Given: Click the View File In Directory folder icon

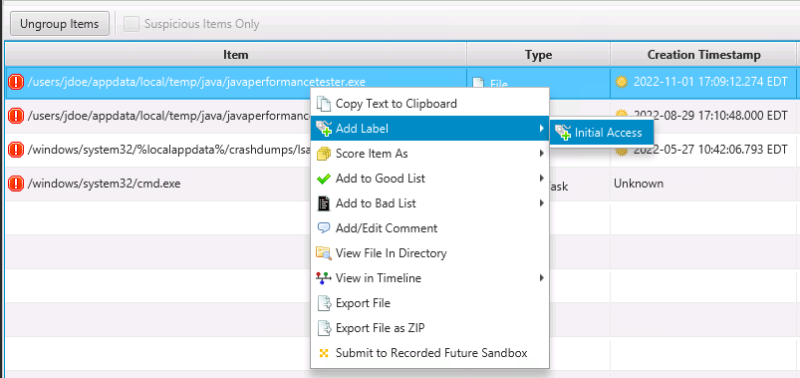Looking at the screenshot, I should [x=323, y=253].
